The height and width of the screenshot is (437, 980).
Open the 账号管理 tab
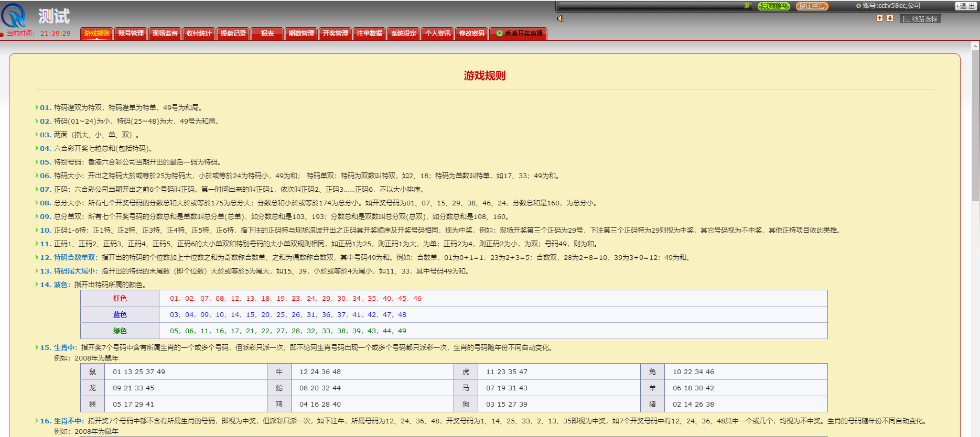131,34
